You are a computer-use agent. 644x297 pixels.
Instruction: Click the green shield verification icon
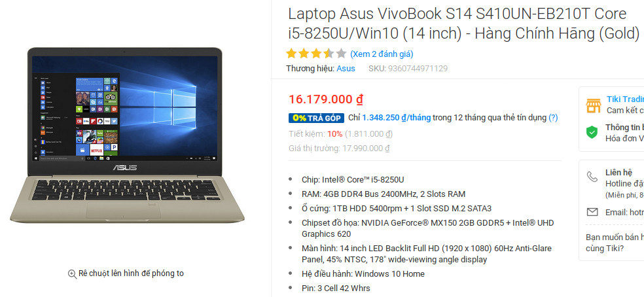point(592,132)
